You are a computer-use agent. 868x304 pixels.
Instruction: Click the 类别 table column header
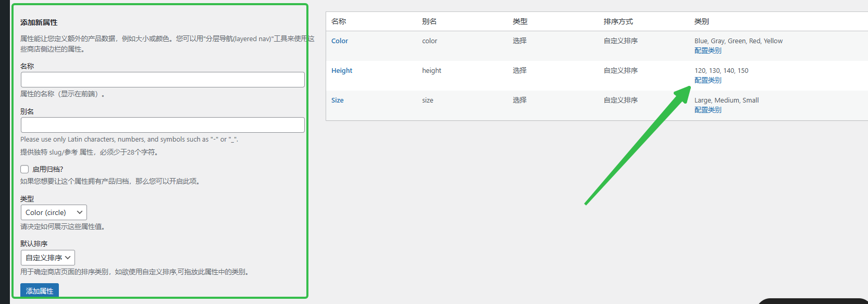(x=701, y=21)
